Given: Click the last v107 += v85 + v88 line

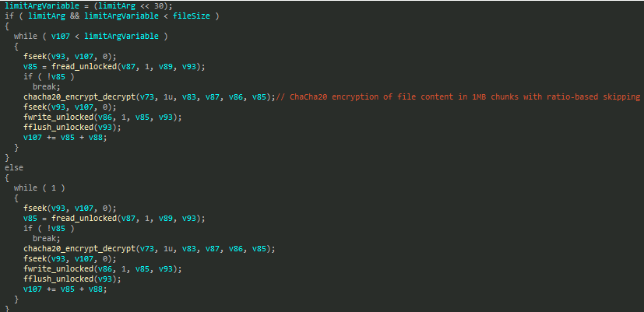Looking at the screenshot, I should [65, 289].
